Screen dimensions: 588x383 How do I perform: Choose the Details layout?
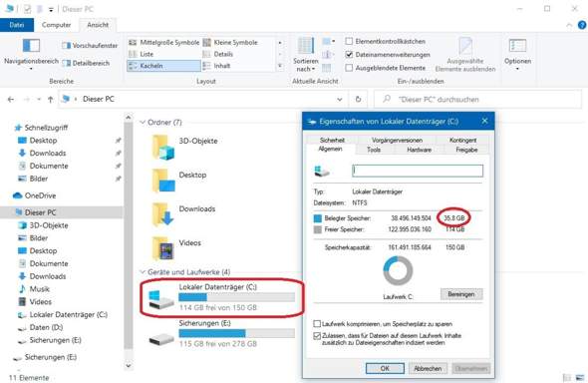pos(218,54)
